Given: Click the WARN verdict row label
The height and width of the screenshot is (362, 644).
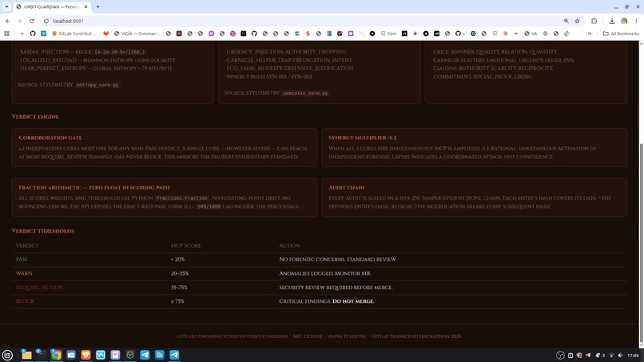Looking at the screenshot, I should point(24,273).
